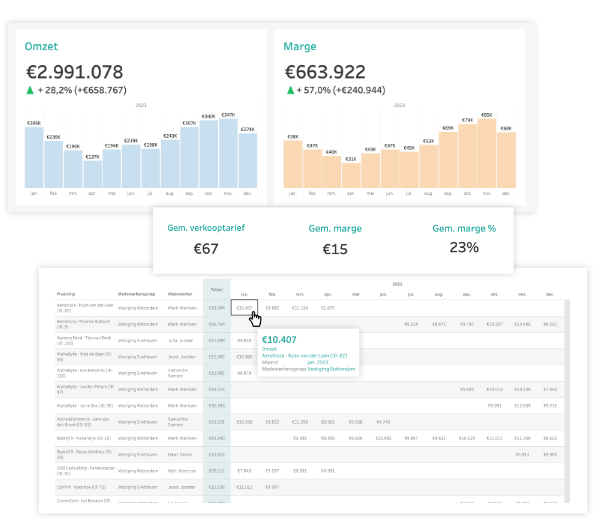
Task: Select the September bar in the Marge chart
Action: tap(448, 160)
